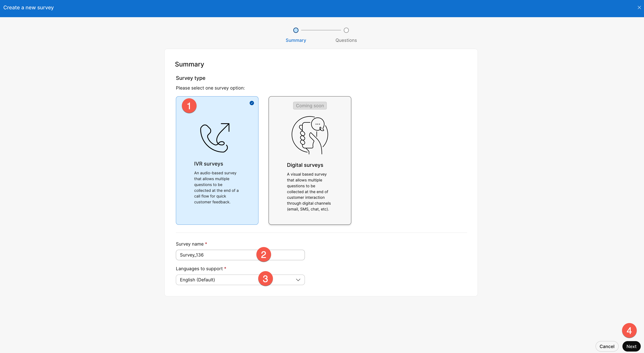Click the chevron arrow in language dropdown
Image resolution: width=644 pixels, height=353 pixels.
(298, 280)
